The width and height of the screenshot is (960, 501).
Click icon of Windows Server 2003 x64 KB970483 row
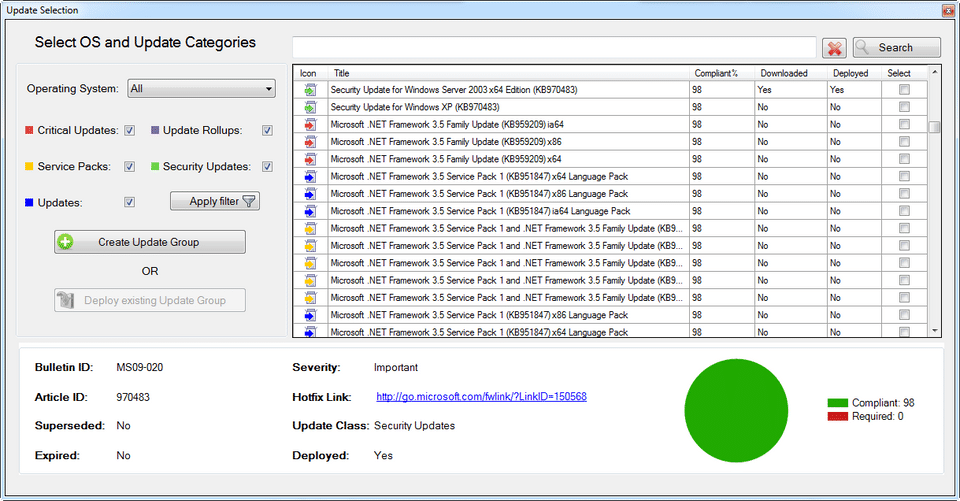click(310, 90)
